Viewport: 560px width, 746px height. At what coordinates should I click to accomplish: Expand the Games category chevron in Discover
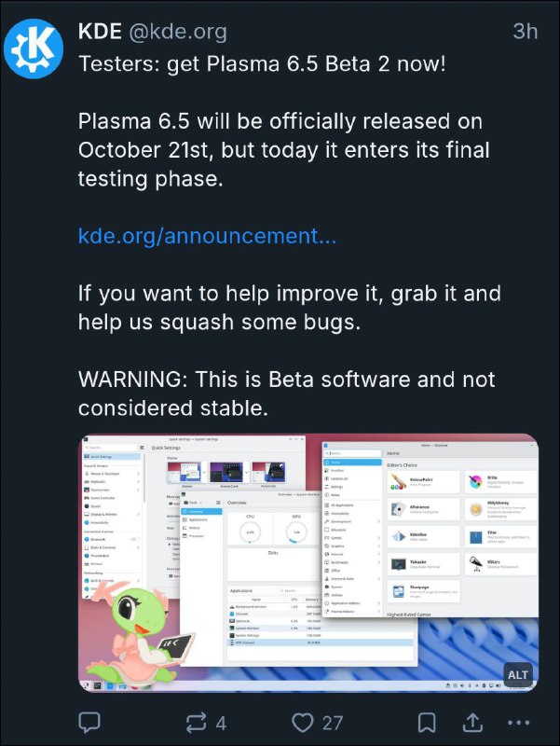(378, 538)
